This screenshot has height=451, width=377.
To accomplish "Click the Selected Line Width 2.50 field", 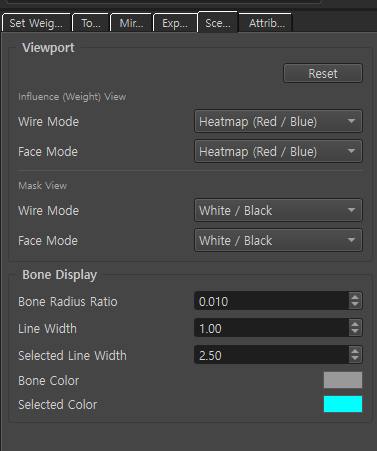I will pyautogui.click(x=272, y=355).
